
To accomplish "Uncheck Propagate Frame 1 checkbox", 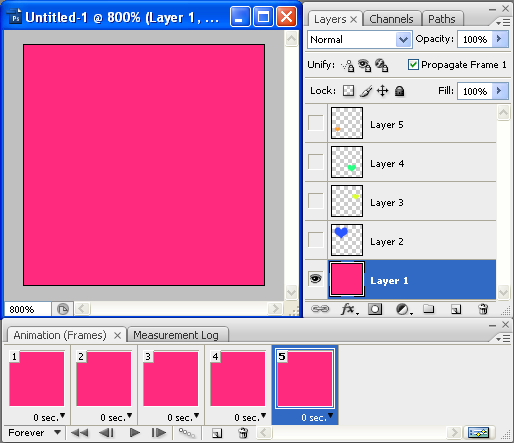I will (x=413, y=64).
